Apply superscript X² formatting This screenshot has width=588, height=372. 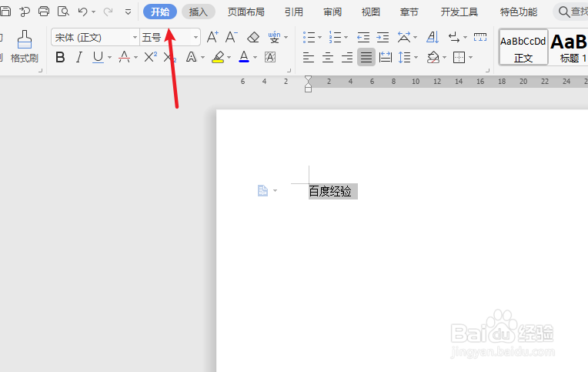coord(150,57)
